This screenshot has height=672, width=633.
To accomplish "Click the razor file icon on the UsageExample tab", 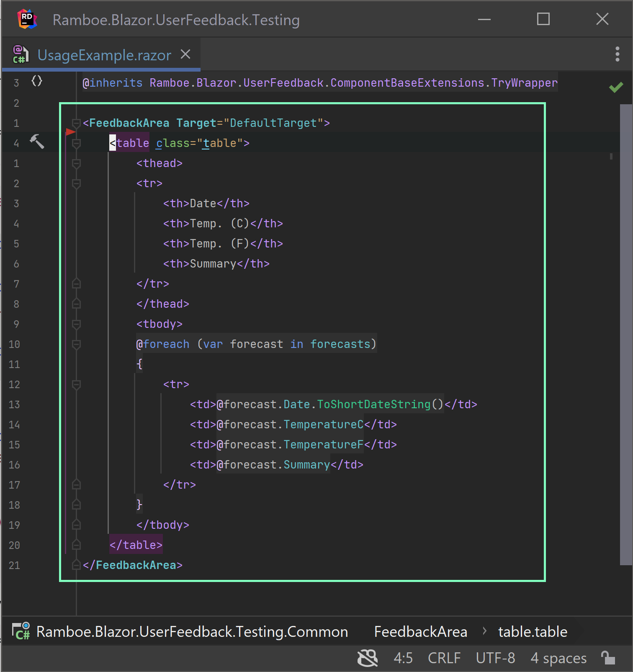I will 21,54.
